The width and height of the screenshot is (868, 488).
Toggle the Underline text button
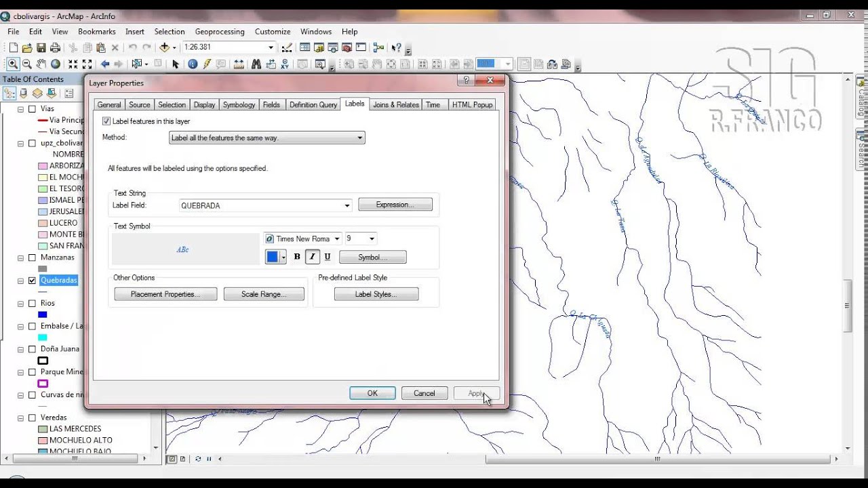[328, 257]
